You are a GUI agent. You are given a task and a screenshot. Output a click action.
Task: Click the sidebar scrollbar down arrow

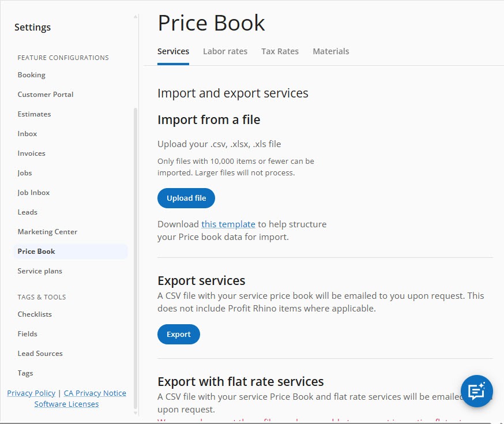(136, 413)
